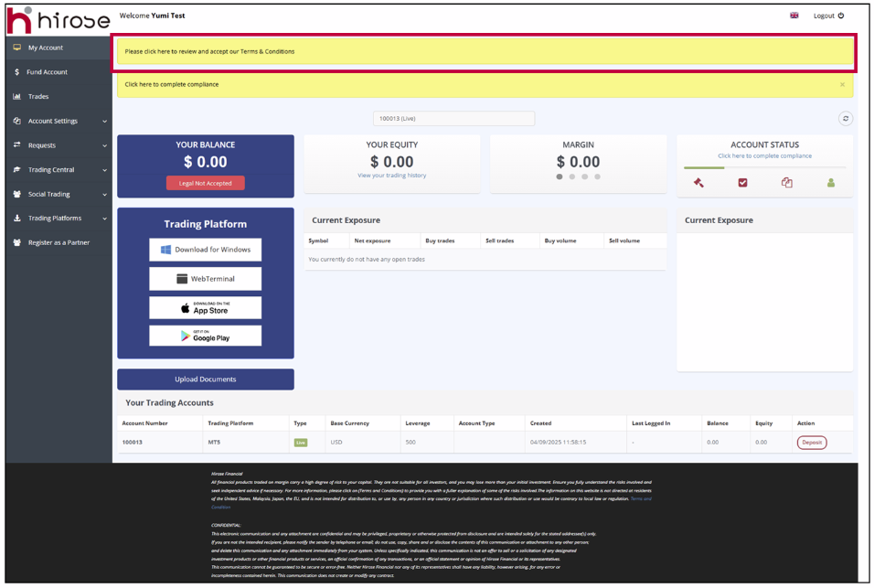Select the second dot under Margin

click(572, 177)
